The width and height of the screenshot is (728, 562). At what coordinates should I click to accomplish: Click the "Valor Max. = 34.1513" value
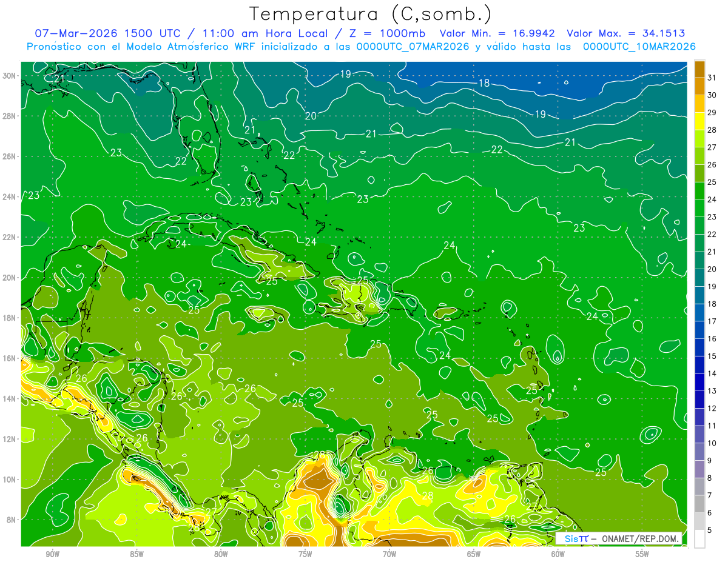click(x=626, y=33)
